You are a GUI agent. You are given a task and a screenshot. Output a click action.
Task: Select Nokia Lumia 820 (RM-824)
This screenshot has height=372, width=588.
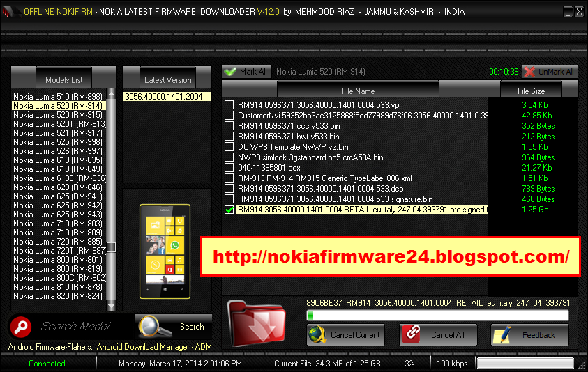[58, 296]
